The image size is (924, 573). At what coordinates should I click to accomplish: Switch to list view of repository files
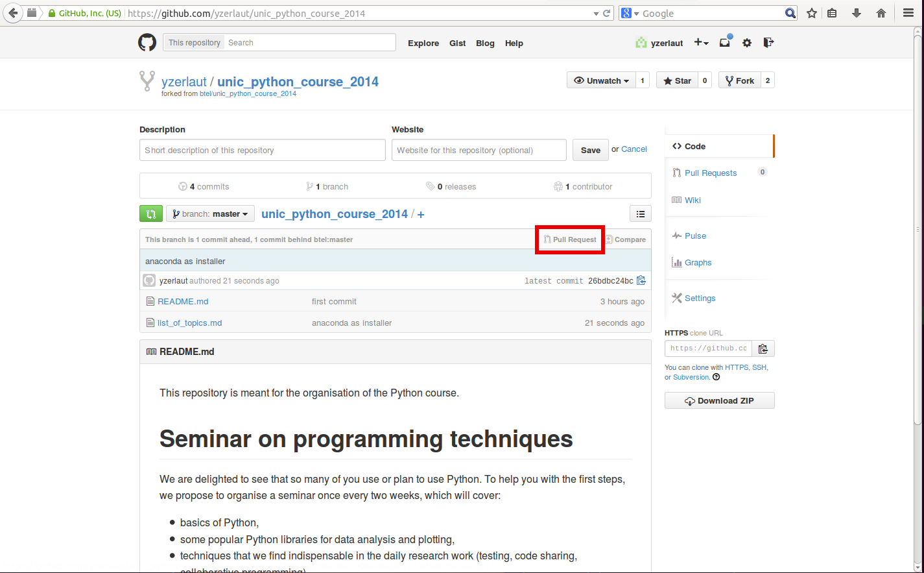(x=640, y=213)
